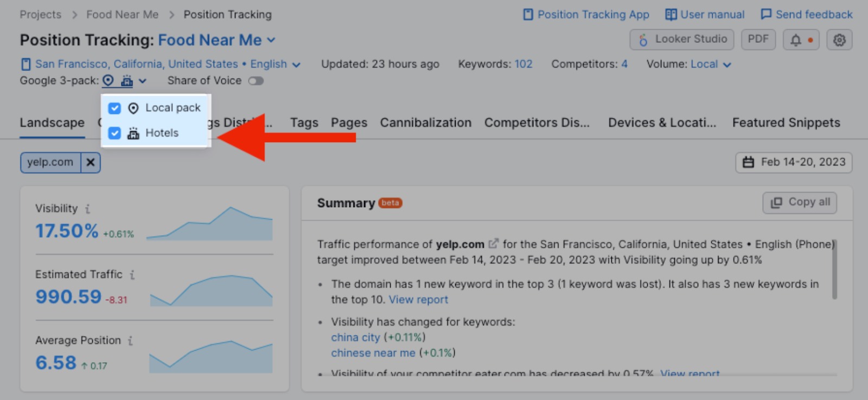Open yelp.com external link icon
The image size is (868, 400).
coord(493,244)
